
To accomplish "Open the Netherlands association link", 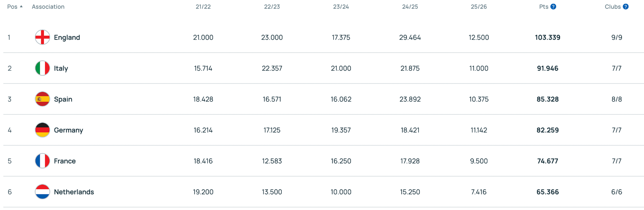I will coord(74,192).
